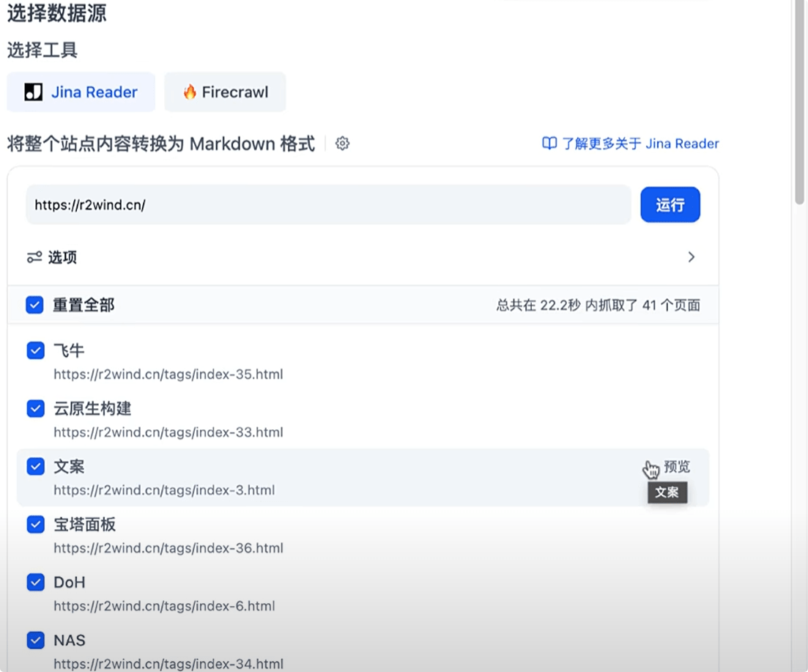Disable the DoH page checkbox
Viewport: 808px width, 672px height.
(x=35, y=582)
